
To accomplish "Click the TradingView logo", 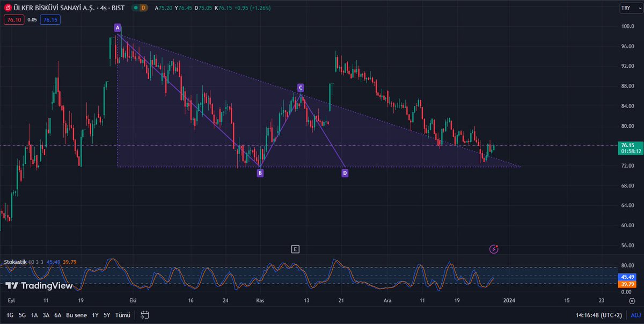I will 39,286.
